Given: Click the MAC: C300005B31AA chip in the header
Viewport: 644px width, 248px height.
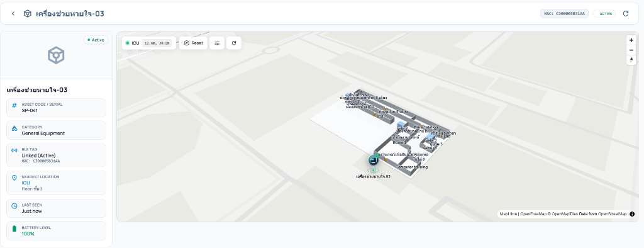Looking at the screenshot, I should point(565,14).
